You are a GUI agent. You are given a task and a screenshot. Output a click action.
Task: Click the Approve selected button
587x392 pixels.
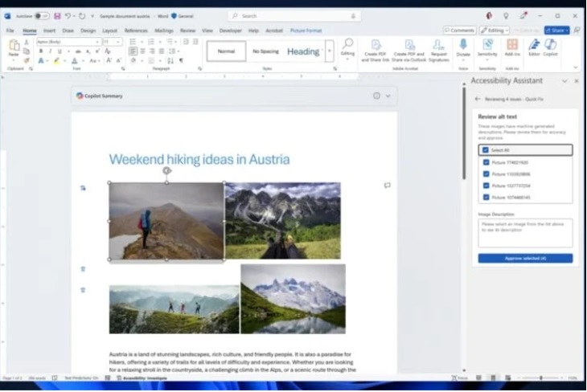(525, 258)
